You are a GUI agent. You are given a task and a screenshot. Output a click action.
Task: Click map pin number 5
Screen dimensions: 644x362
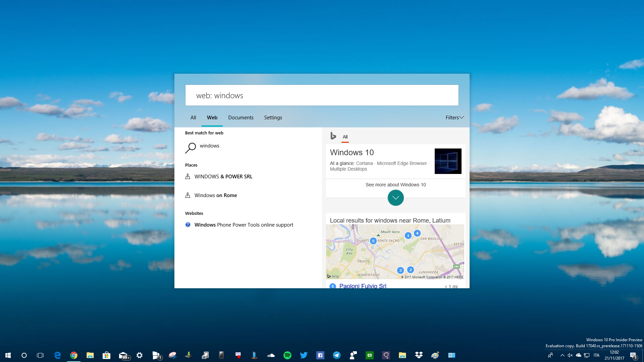[373, 241]
